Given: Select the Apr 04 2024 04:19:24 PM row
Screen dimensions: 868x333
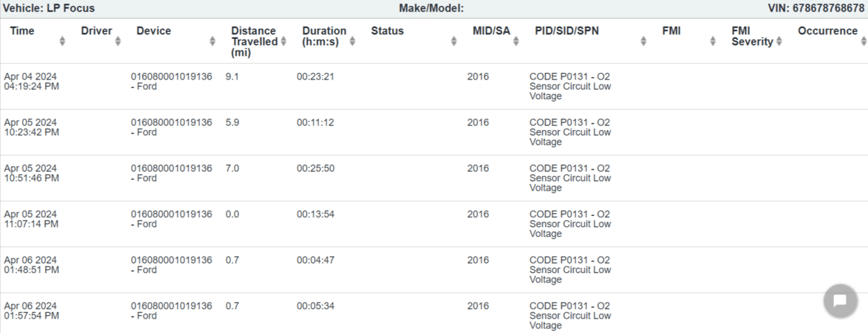Looking at the screenshot, I should point(30,82).
